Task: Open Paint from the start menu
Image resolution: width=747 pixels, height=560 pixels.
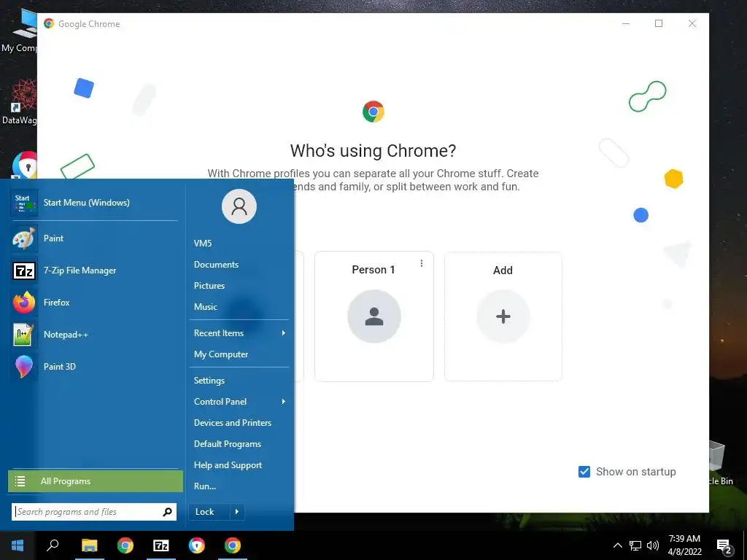Action: tap(94, 238)
